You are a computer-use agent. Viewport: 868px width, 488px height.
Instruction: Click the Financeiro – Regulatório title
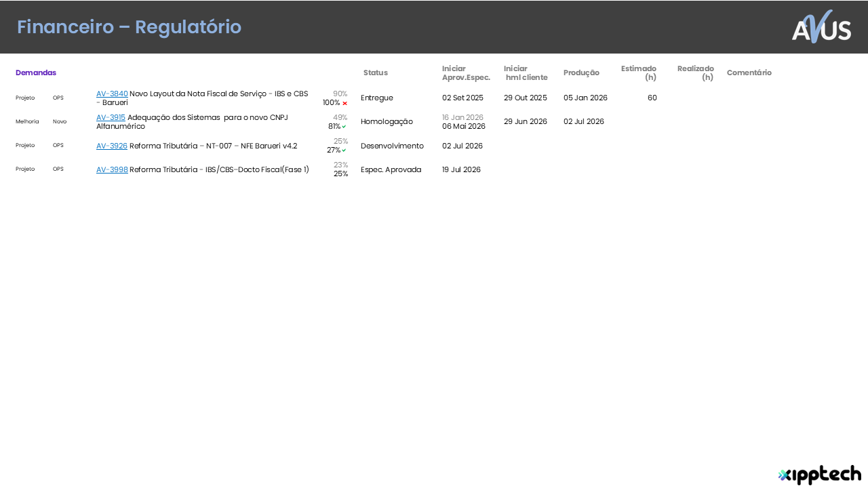point(129,26)
